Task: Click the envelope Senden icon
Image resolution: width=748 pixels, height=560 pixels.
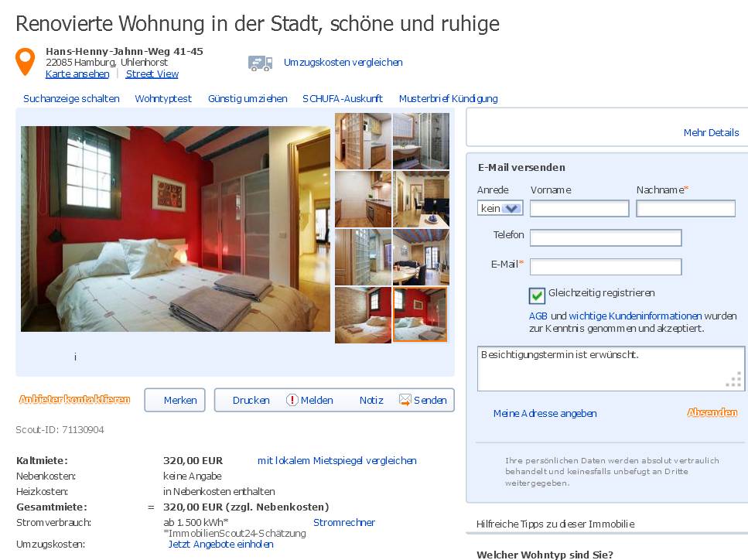Action: 405,400
